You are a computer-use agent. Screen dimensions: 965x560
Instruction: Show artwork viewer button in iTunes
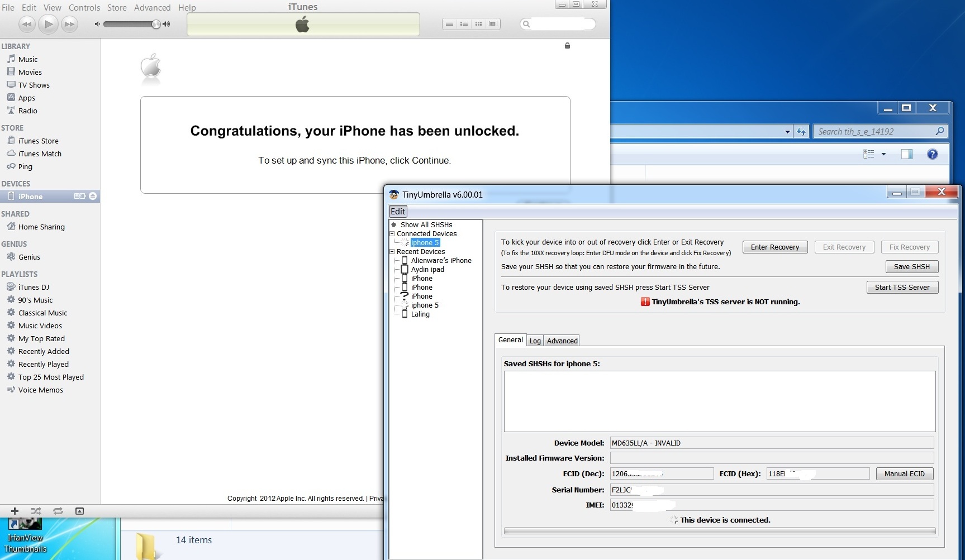tap(79, 511)
